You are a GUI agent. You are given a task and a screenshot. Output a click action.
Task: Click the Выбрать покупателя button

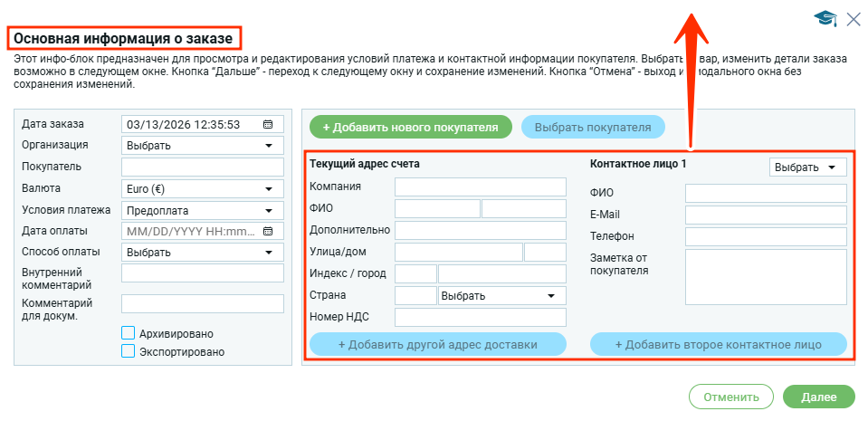tap(593, 128)
